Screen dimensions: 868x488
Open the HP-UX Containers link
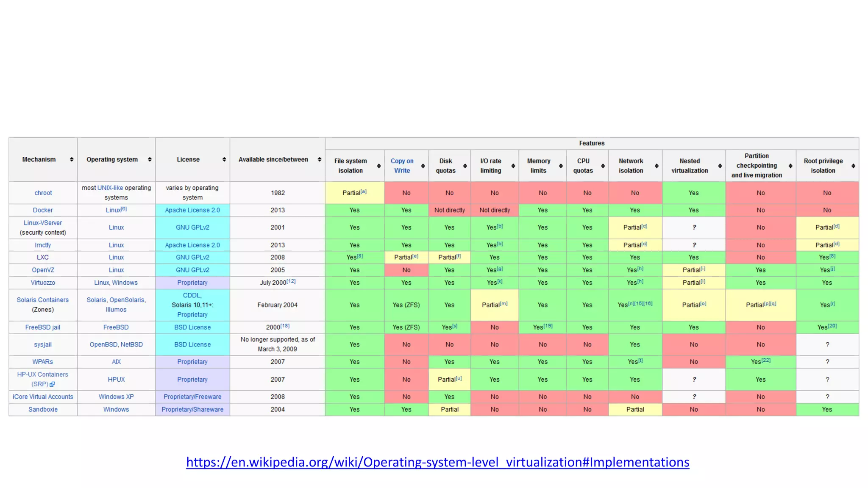pyautogui.click(x=43, y=375)
